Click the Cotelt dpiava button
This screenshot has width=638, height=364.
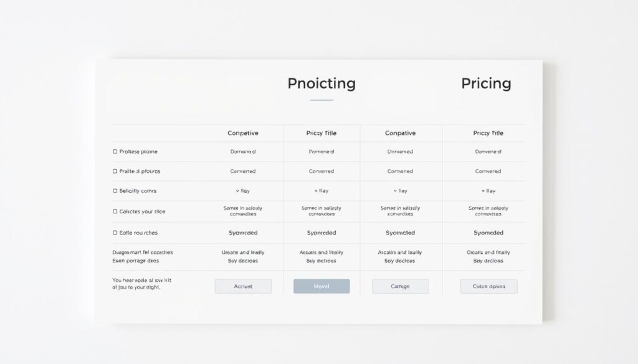(488, 286)
